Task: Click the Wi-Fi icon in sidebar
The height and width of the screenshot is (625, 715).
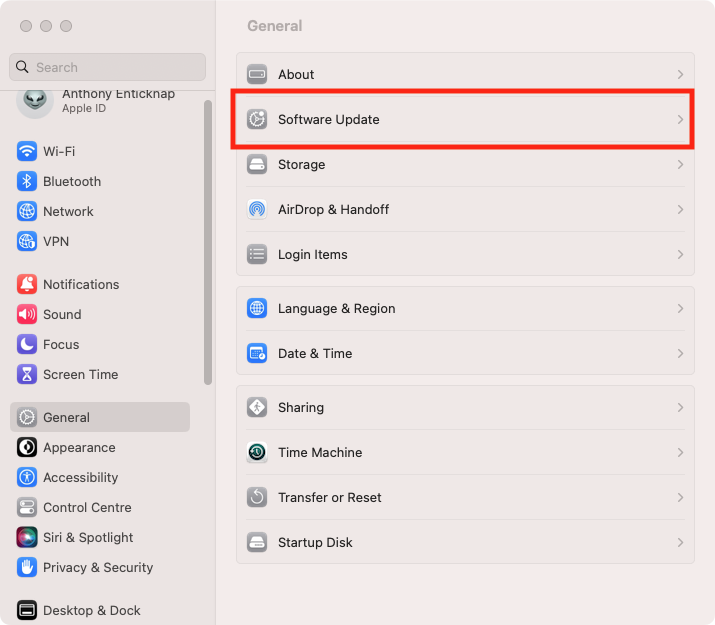Action: coord(27,151)
